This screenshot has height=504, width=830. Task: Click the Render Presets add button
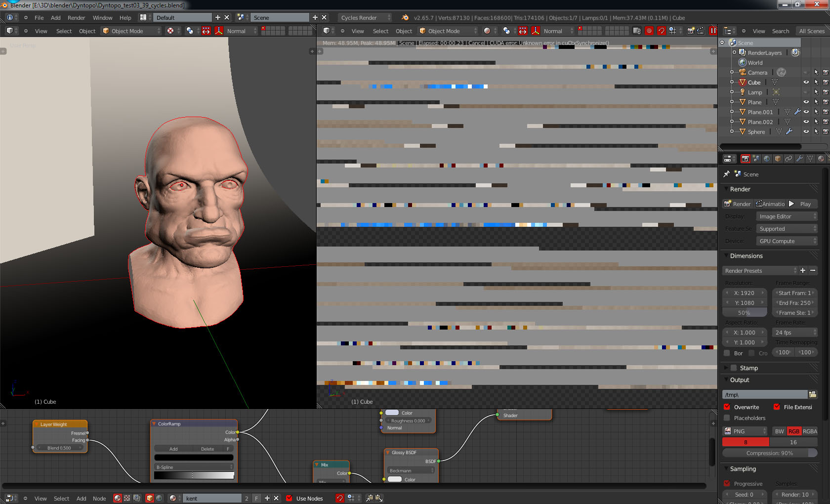click(802, 270)
